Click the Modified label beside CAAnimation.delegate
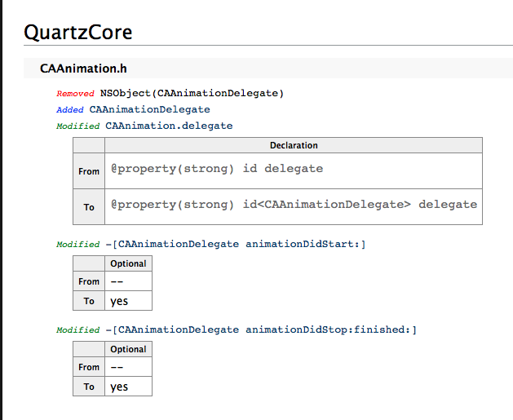The image size is (513, 420). click(77, 126)
